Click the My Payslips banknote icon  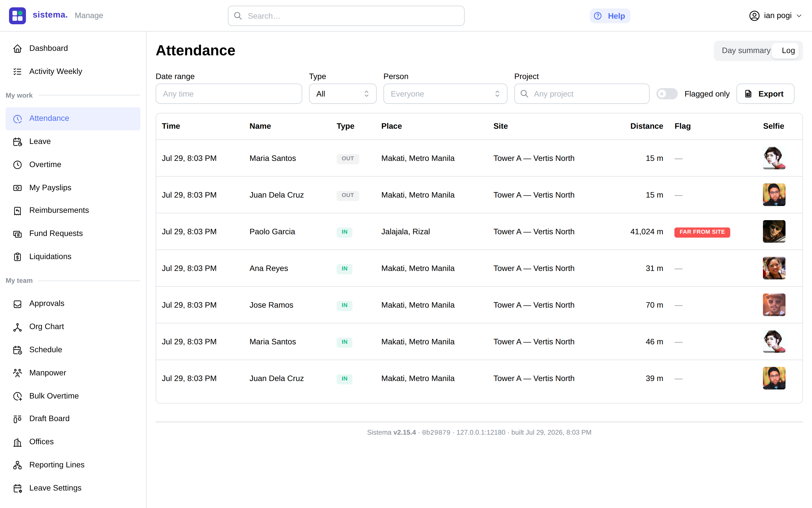coord(17,188)
